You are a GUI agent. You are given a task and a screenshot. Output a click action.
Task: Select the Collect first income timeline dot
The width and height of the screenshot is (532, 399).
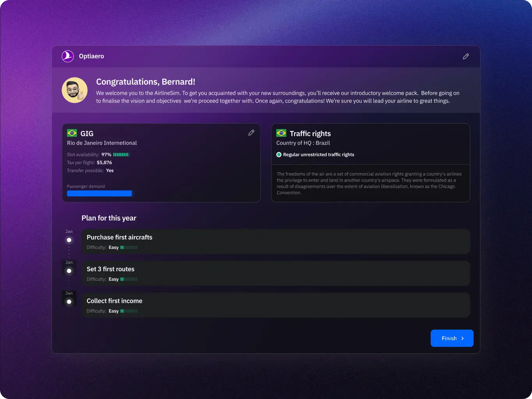pyautogui.click(x=69, y=302)
